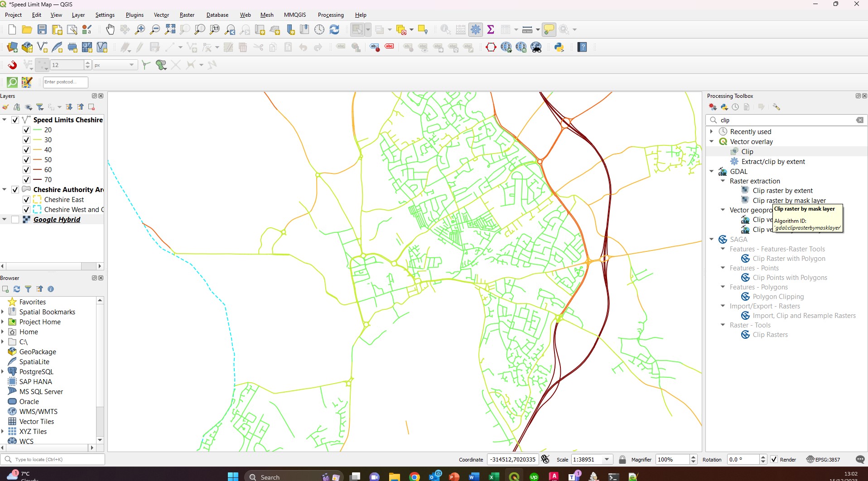The width and height of the screenshot is (868, 481).
Task: Toggle Map Tips on
Action: coord(549,29)
